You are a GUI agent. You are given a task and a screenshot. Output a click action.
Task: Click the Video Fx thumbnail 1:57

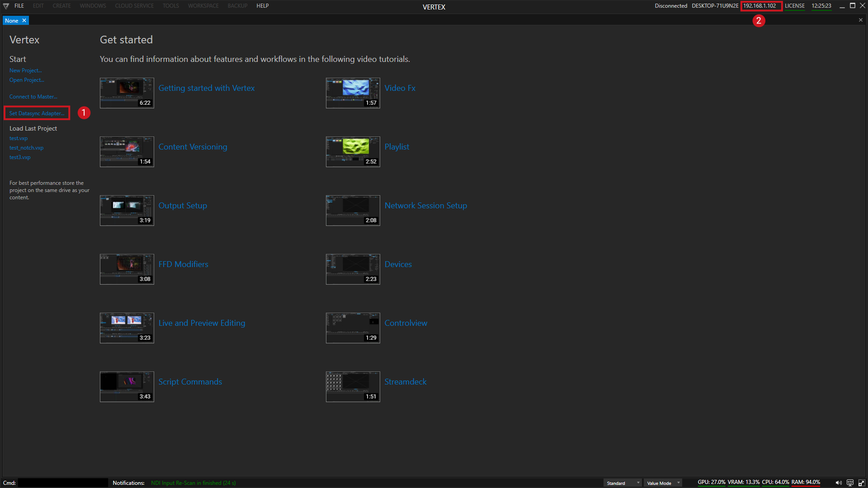point(353,93)
